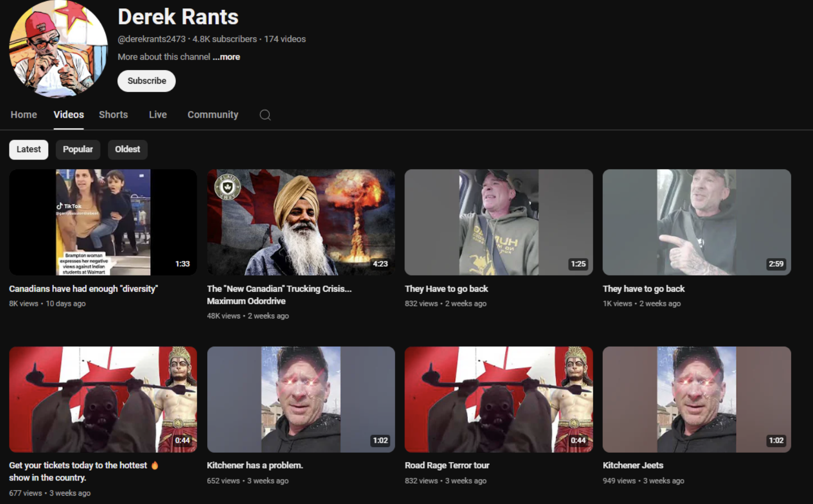Open the Derek Rants channel avatar
This screenshot has width=813, height=504.
pos(58,49)
